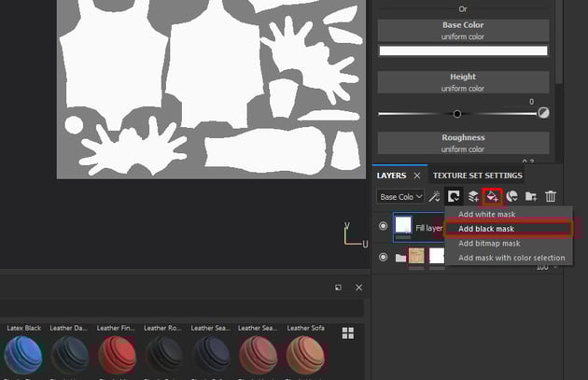The height and width of the screenshot is (380, 588).
Task: Reset Height value with round icon
Action: (543, 113)
